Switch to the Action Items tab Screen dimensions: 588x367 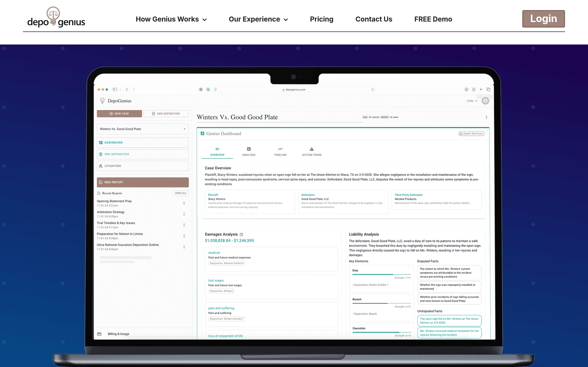[x=311, y=151]
